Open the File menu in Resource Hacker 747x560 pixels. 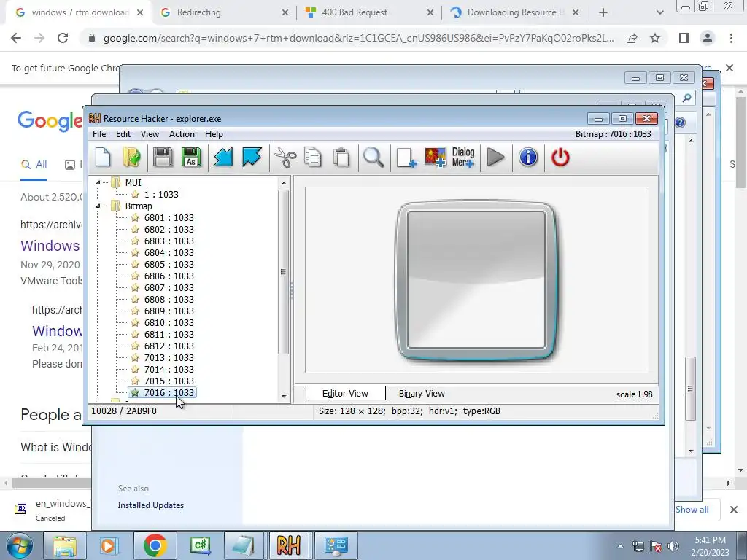tap(99, 134)
